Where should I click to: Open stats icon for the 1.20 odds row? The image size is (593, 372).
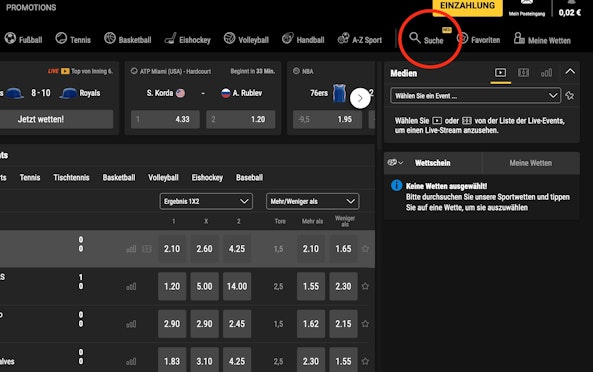coord(131,287)
